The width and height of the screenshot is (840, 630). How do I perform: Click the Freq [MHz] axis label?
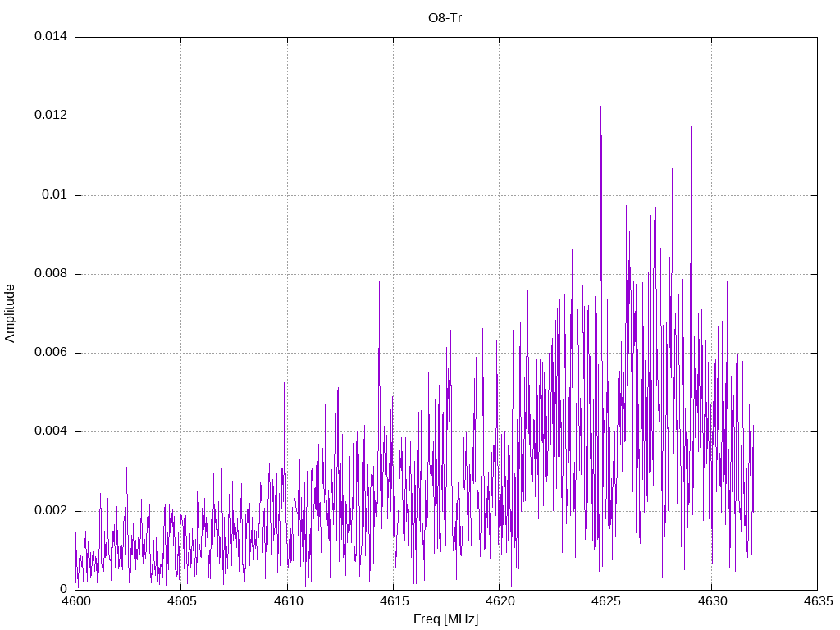click(445, 619)
